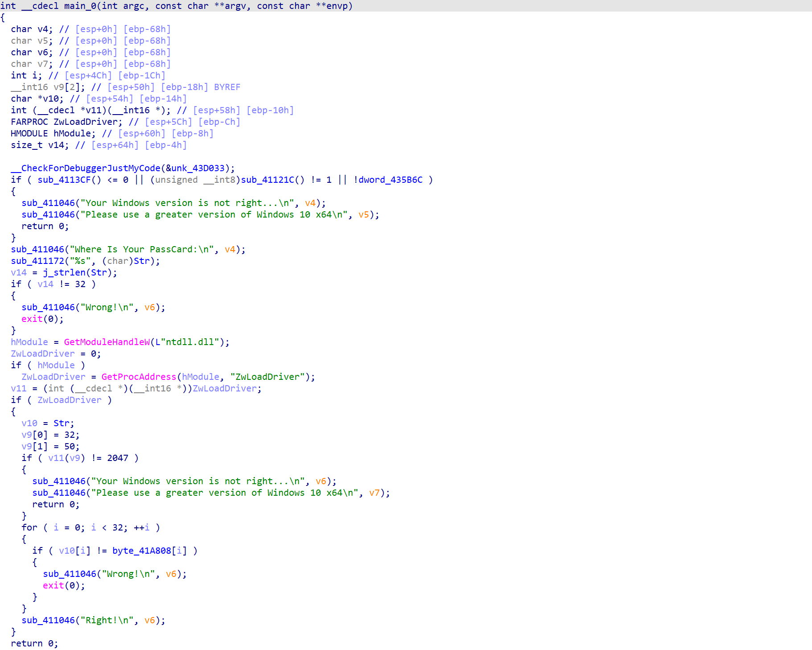812x650 pixels.
Task: Click the "ZwLoadDriver" quoted string argument
Action: tap(268, 377)
